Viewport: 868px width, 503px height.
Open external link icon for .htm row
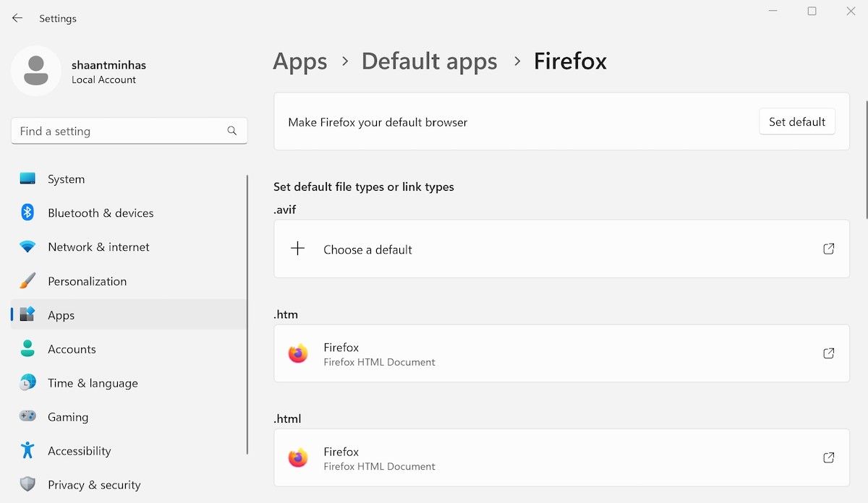click(829, 353)
